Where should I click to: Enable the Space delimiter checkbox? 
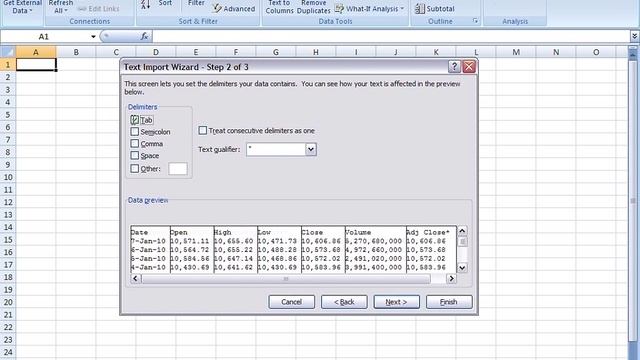pos(135,156)
